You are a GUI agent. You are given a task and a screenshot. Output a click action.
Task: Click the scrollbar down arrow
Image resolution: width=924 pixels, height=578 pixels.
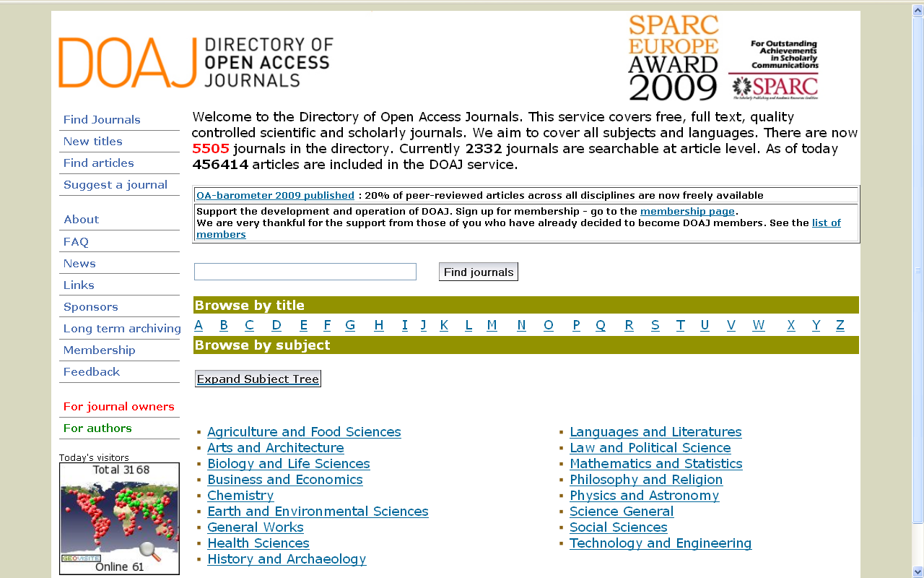pyautogui.click(x=918, y=571)
